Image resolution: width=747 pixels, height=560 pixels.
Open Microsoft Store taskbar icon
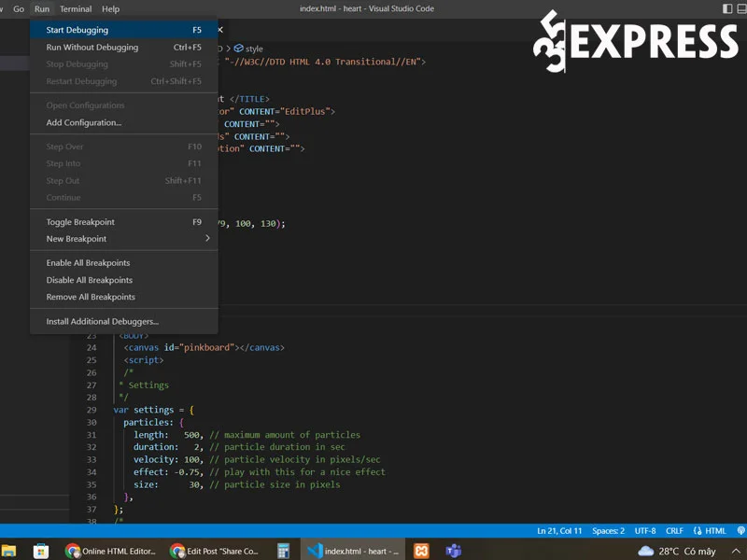[41, 551]
